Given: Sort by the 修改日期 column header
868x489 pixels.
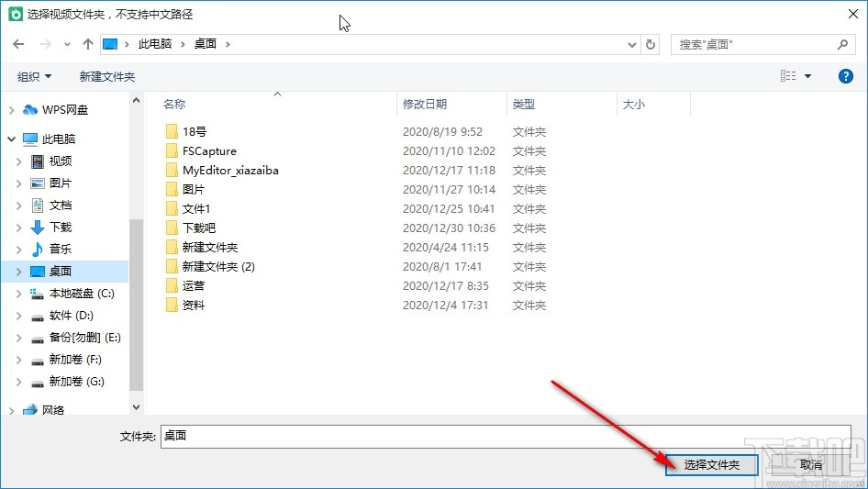Looking at the screenshot, I should tap(425, 104).
